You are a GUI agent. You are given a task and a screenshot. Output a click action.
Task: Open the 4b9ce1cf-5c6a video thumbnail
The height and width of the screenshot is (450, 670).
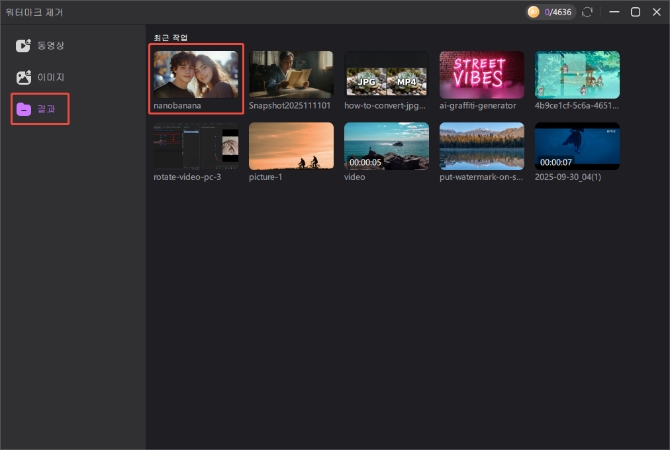point(577,74)
